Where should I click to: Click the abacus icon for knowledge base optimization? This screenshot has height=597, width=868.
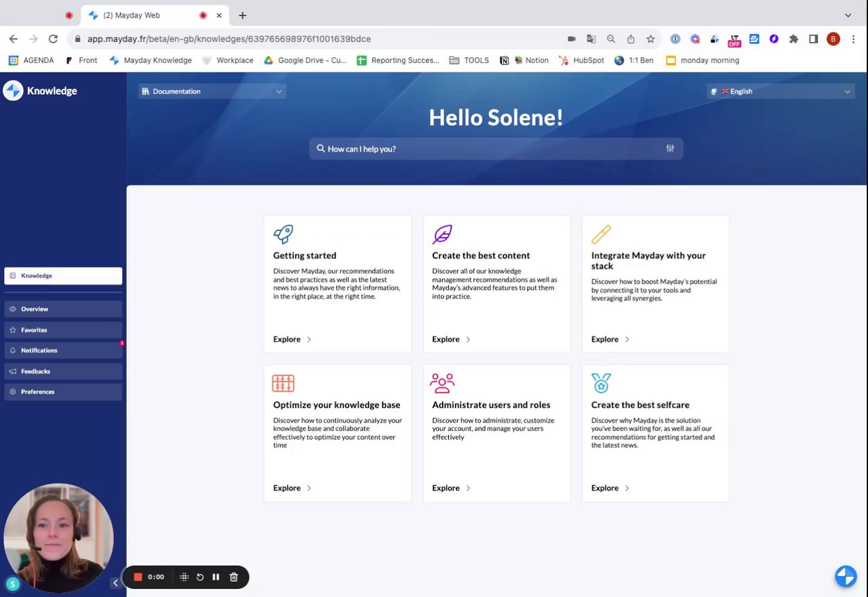283,384
